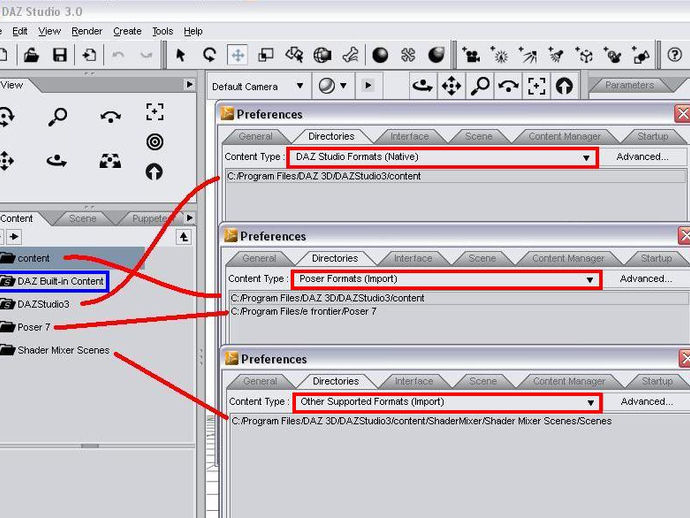Activate the Translate tool in the toolbar
Screen dimensions: 690x518
[x=238, y=55]
